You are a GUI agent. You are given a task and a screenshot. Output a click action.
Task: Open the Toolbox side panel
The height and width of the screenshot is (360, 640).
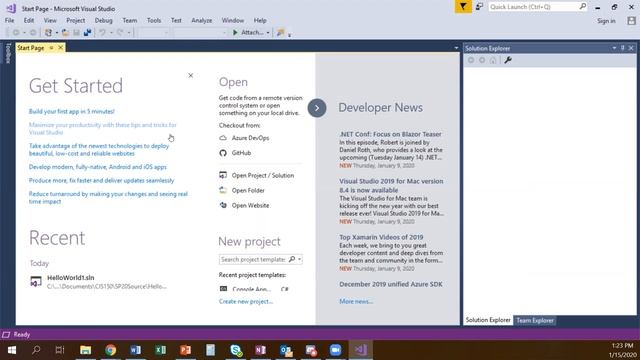8,53
